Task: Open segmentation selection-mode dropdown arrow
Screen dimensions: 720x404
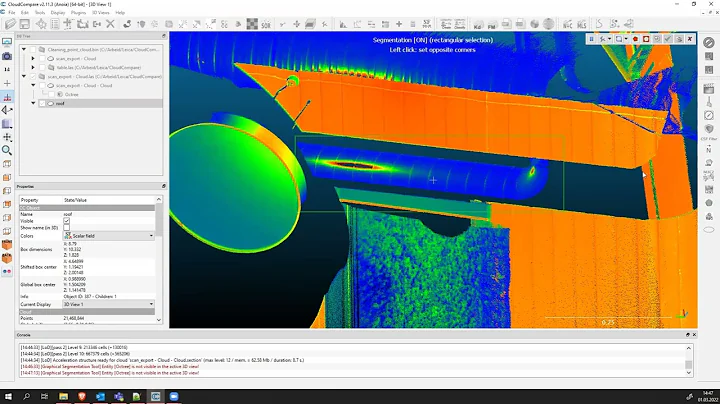Action: pos(626,39)
